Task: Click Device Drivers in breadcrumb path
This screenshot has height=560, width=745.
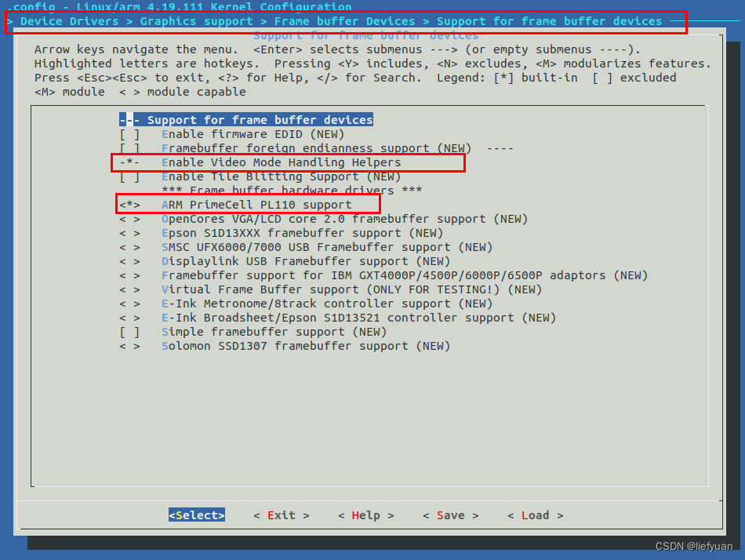Action: 69,21
